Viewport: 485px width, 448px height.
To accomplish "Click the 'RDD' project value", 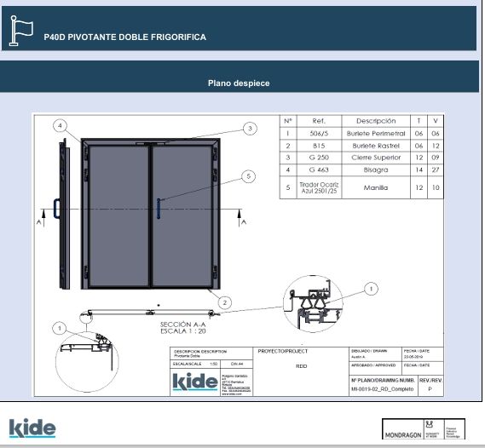I will click(x=301, y=366).
